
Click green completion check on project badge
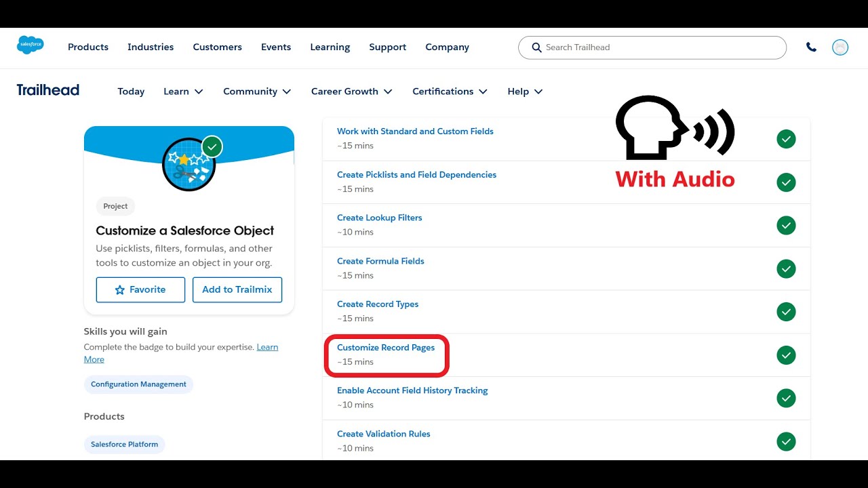212,146
